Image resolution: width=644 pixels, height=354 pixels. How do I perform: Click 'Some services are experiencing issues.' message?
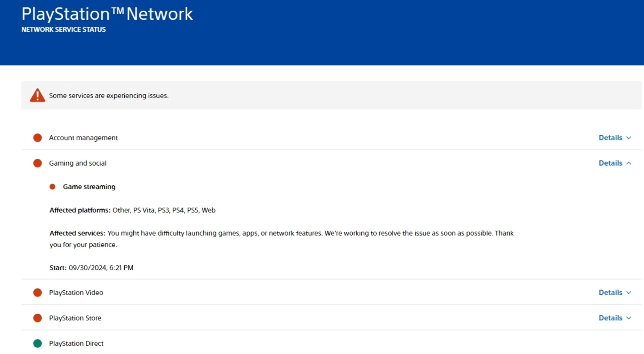click(109, 96)
